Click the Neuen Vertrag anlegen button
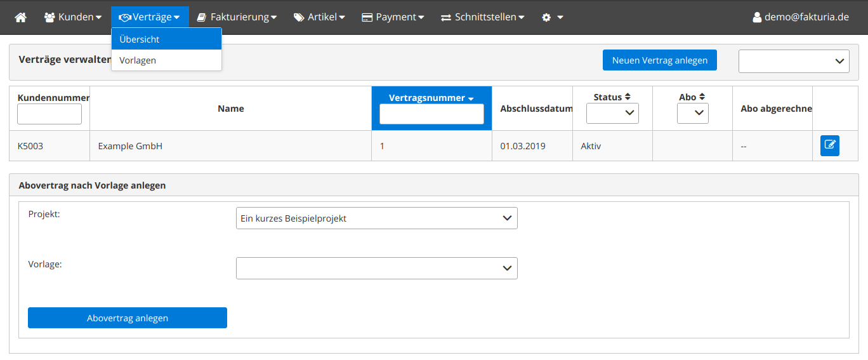Image resolution: width=868 pixels, height=360 pixels. 659,60
